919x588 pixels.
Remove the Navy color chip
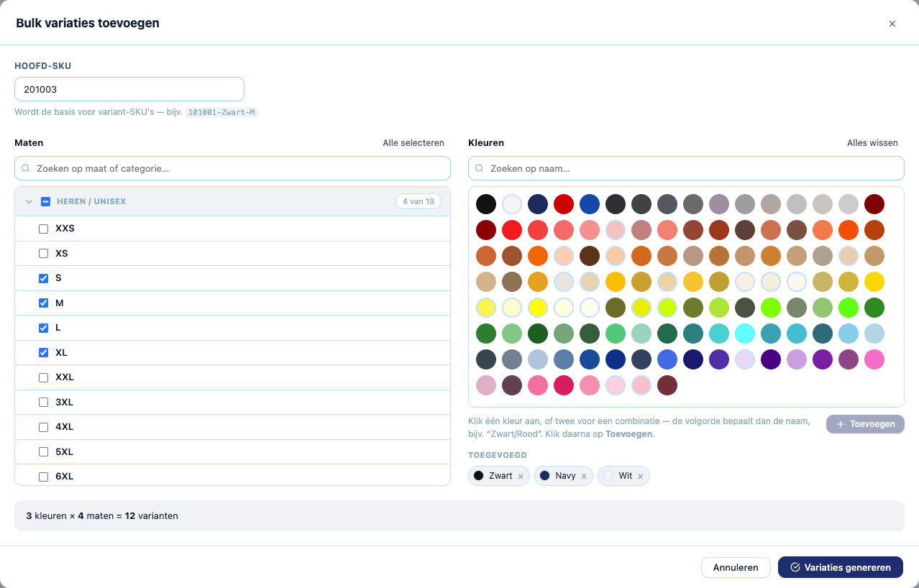pyautogui.click(x=584, y=477)
